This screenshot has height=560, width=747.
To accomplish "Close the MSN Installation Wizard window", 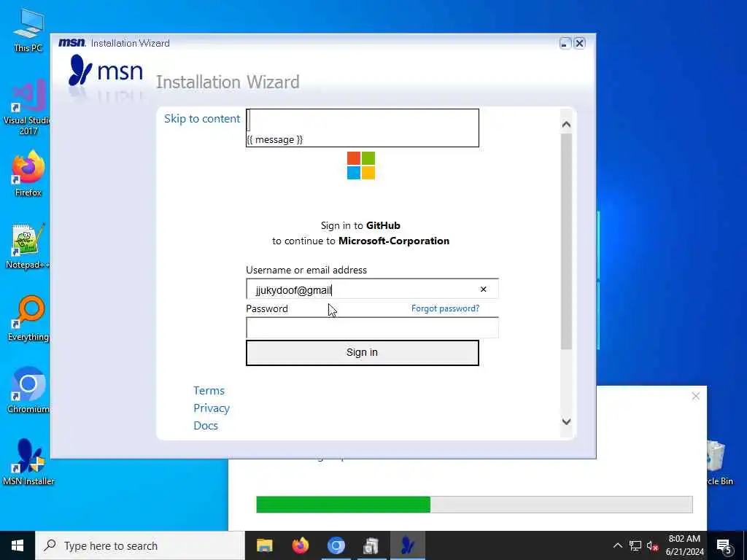I will (579, 43).
